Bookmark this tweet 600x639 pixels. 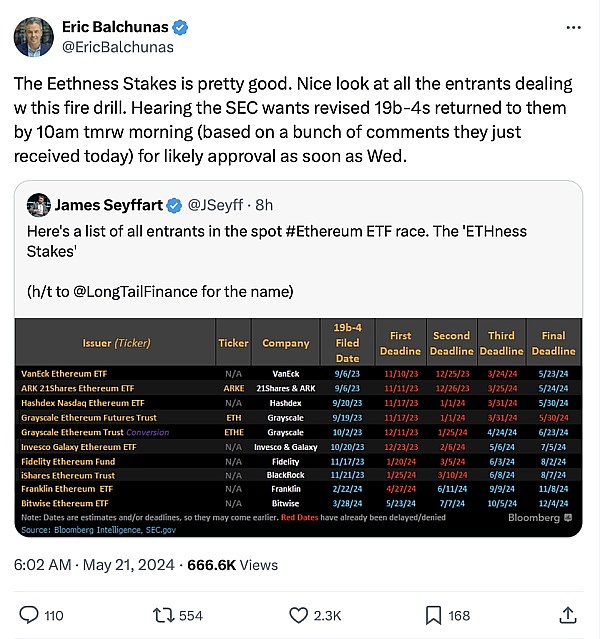point(433,614)
